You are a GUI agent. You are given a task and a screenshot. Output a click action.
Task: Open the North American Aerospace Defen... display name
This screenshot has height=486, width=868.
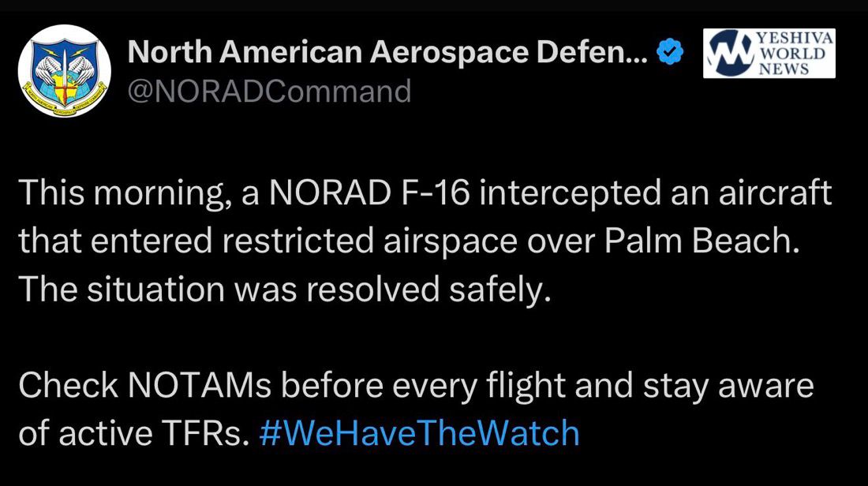pos(387,54)
